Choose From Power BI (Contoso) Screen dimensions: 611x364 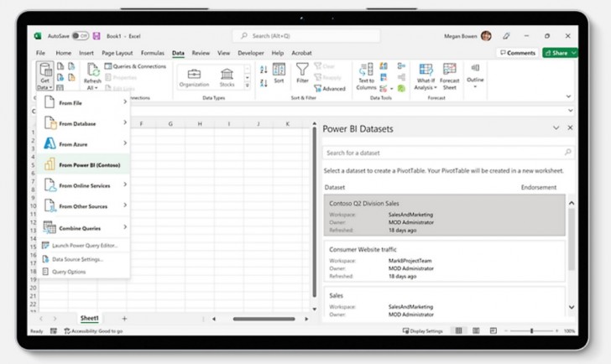(83, 164)
